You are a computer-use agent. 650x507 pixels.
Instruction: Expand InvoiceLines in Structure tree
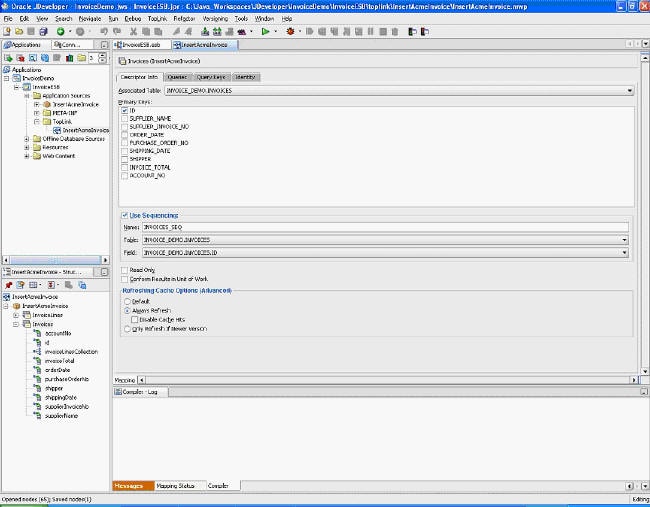click(x=16, y=315)
